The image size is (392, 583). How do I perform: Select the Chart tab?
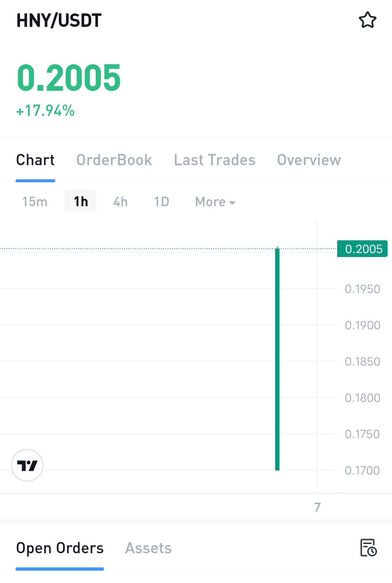(x=35, y=160)
